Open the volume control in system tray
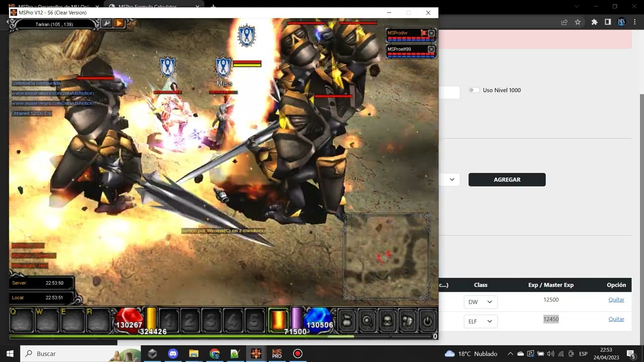The height and width of the screenshot is (362, 644). (x=550, y=354)
